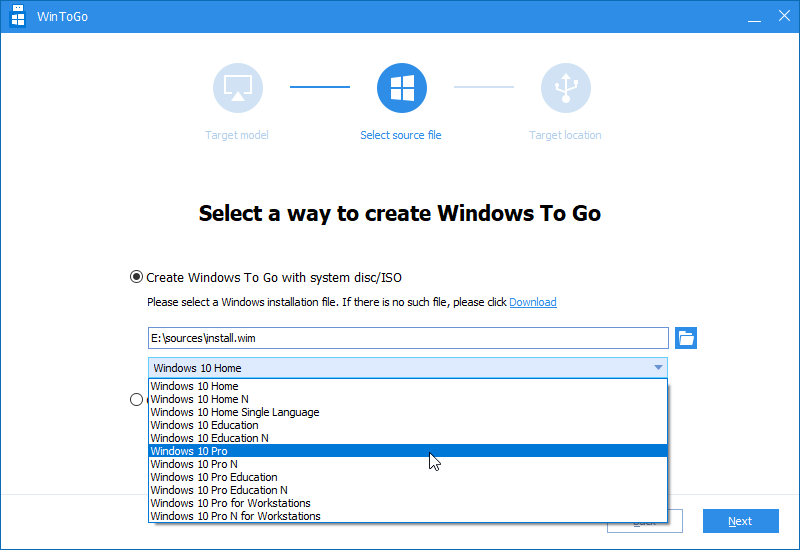This screenshot has height=550, width=800.
Task: Choose Windows 10 Pro for Workstations
Action: pyautogui.click(x=408, y=503)
